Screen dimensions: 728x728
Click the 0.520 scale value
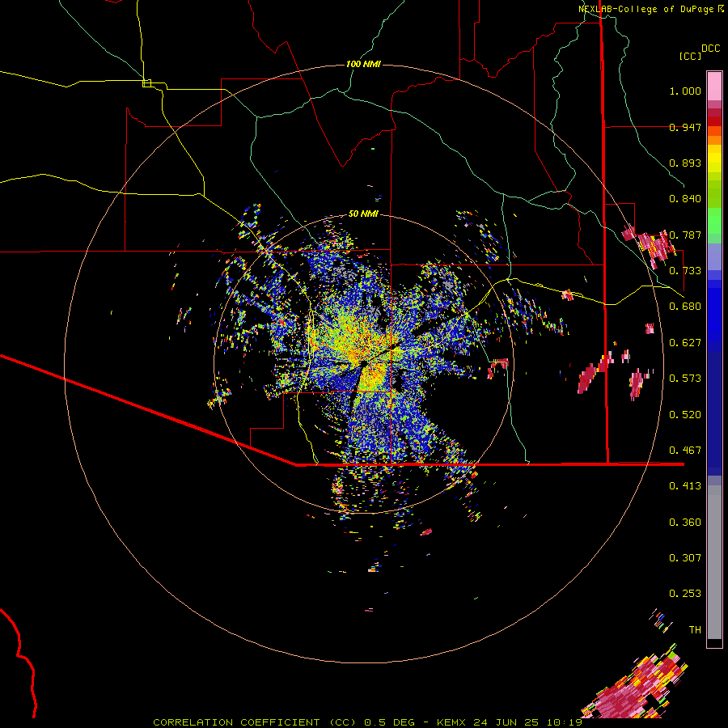[x=685, y=415]
